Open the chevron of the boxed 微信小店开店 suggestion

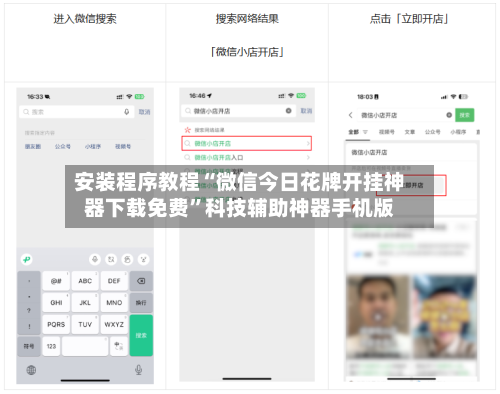[x=308, y=144]
